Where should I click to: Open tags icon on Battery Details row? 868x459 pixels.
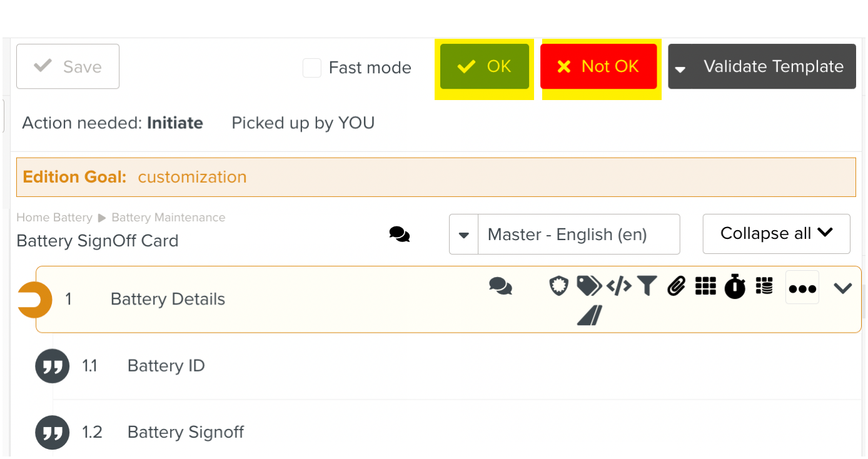pos(588,286)
